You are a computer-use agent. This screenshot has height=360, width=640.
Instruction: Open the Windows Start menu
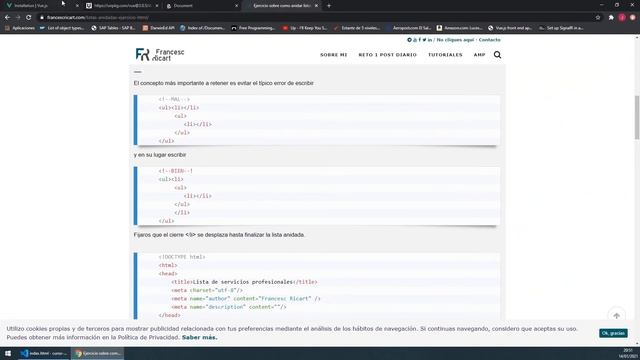click(x=8, y=353)
